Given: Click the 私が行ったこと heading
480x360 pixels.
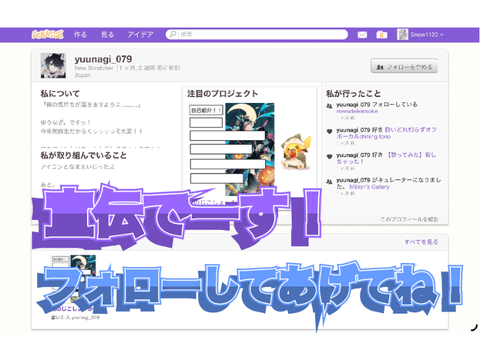Looking at the screenshot, I should (353, 94).
